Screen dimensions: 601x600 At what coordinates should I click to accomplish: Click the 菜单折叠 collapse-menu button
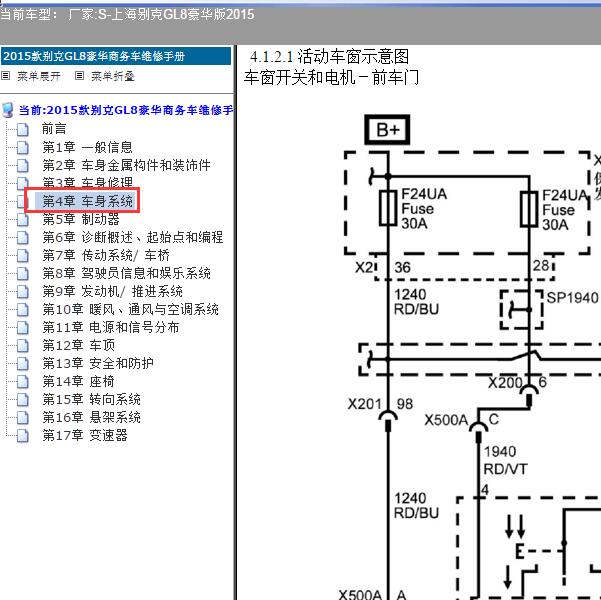(x=113, y=76)
